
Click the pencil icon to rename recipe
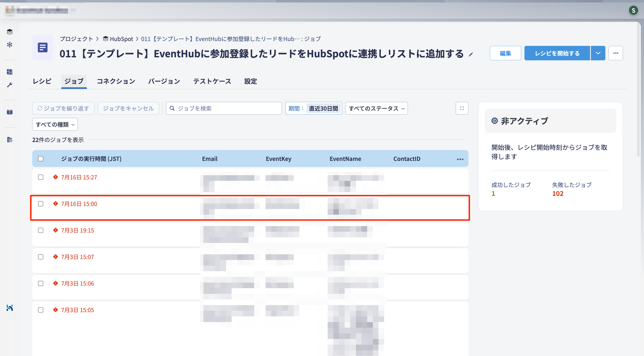[471, 55]
